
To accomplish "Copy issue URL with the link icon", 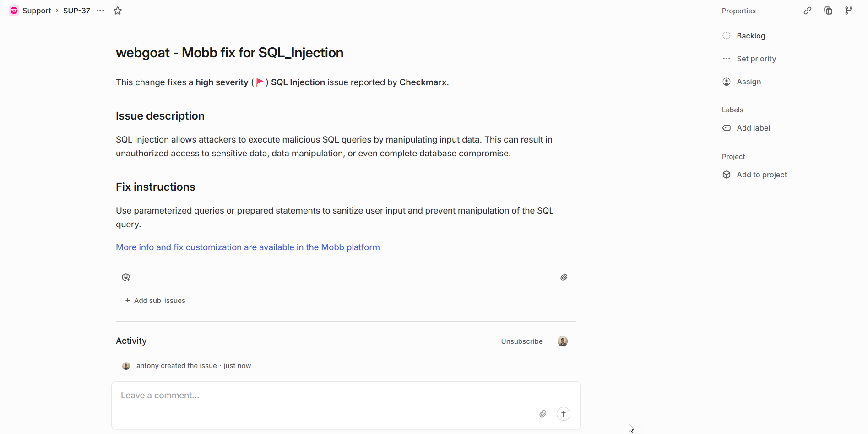I will coord(808,11).
